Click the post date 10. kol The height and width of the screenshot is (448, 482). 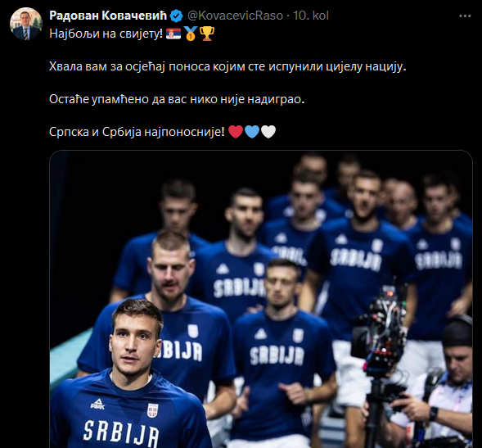311,16
